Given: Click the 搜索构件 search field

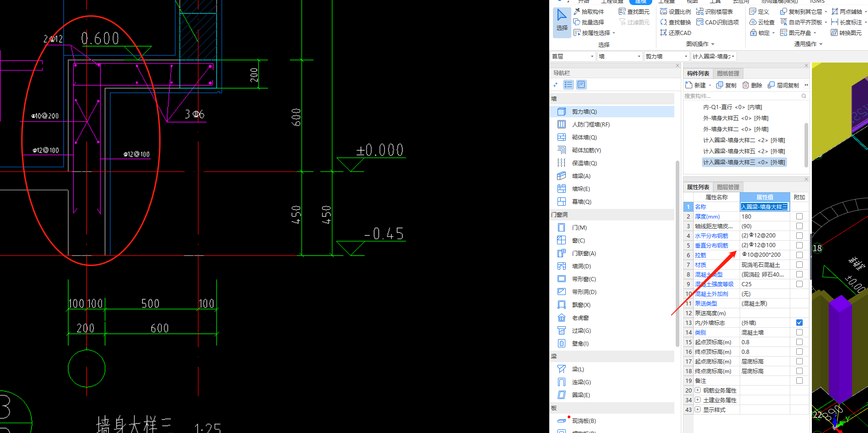Looking at the screenshot, I should 745,96.
